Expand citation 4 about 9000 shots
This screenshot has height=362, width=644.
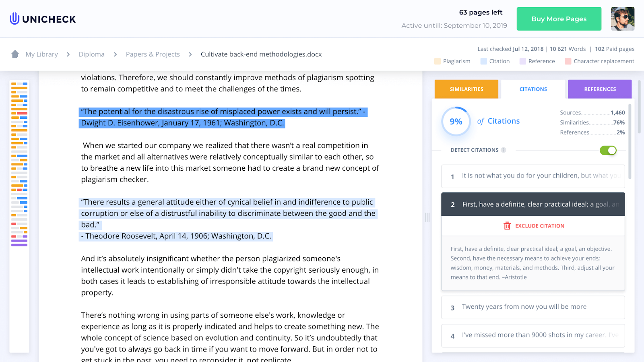[x=533, y=335]
